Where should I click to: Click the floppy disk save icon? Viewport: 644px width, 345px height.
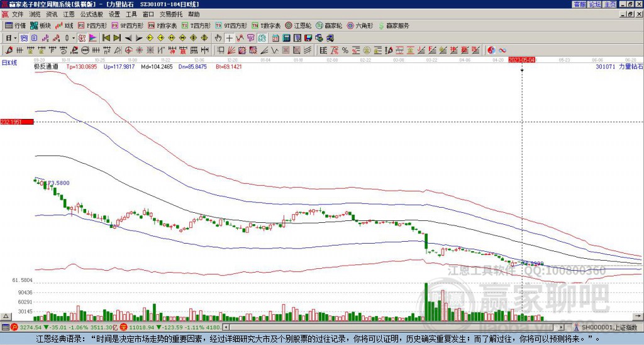(308, 38)
